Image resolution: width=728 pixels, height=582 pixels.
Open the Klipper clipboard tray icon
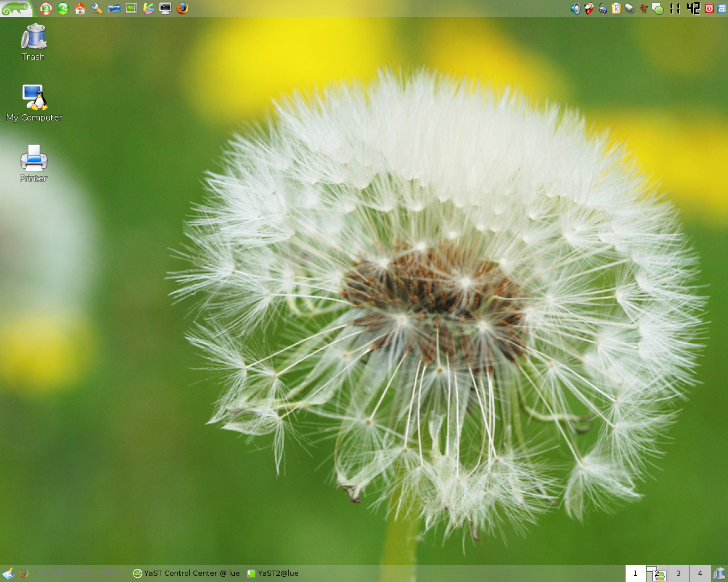tap(617, 9)
